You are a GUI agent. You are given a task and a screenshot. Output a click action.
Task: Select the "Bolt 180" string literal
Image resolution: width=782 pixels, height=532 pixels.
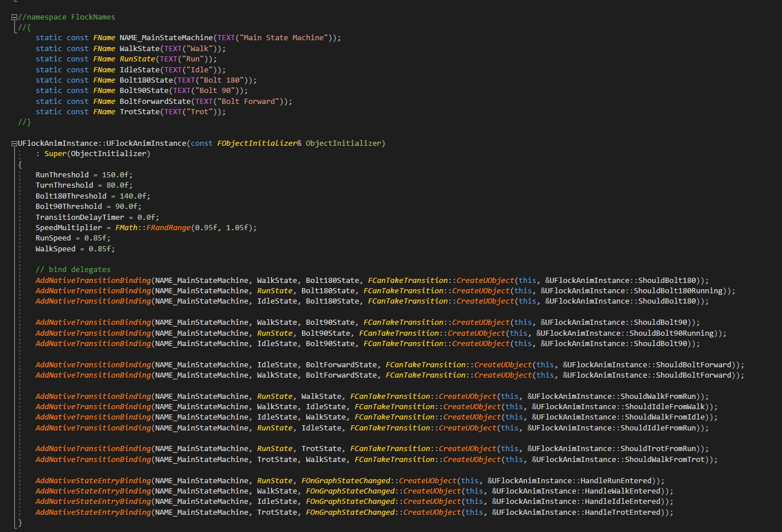coord(222,80)
